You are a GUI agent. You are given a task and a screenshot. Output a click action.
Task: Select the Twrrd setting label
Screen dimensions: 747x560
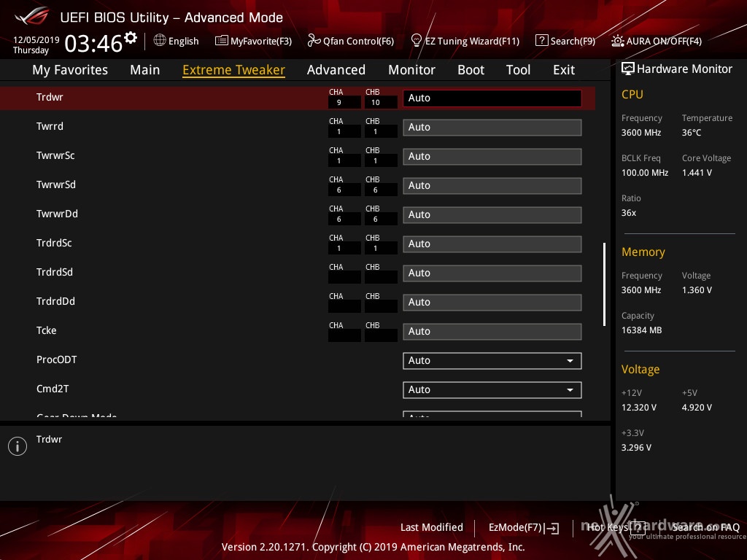coord(50,126)
